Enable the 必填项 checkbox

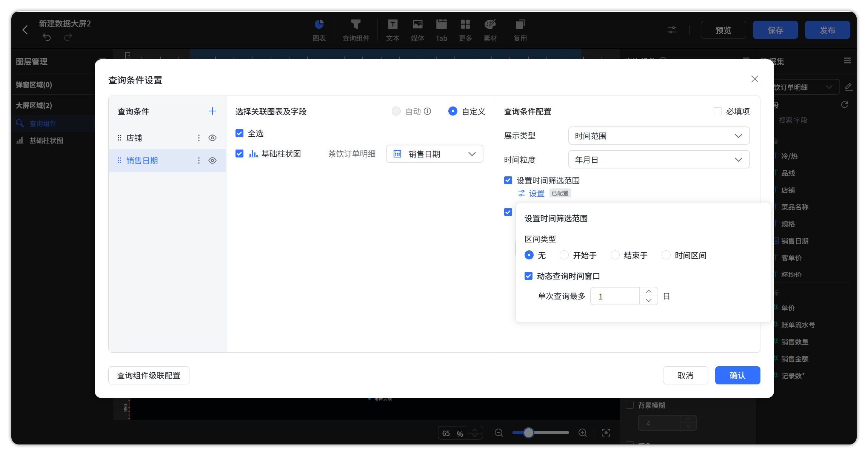click(717, 111)
